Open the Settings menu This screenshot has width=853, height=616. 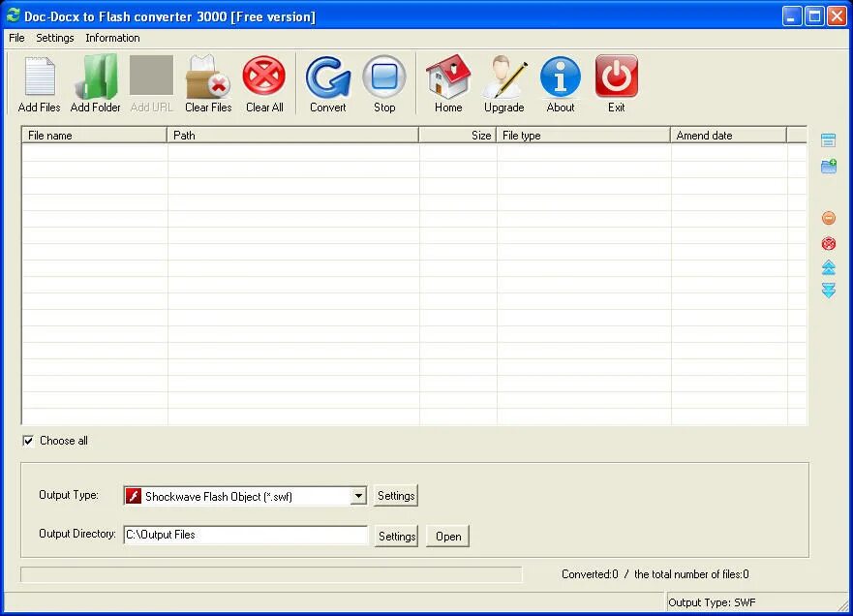55,38
